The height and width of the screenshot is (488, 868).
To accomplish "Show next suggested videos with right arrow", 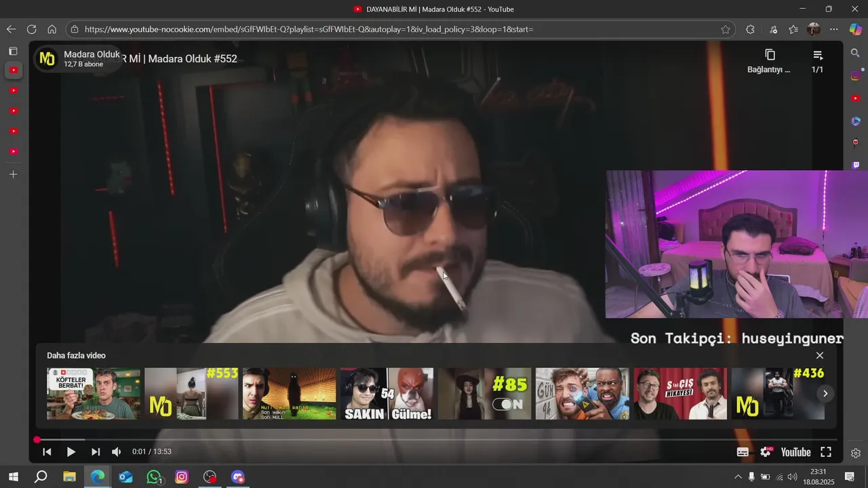I will (x=825, y=393).
